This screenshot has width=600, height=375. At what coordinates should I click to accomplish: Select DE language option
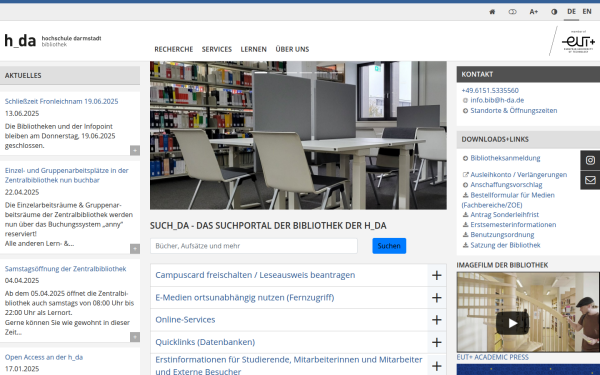(x=571, y=11)
